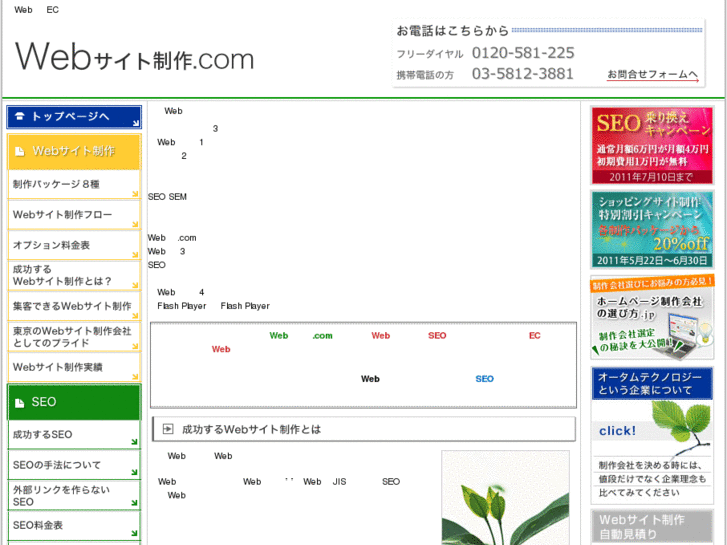
Task: Click the SEO SEM text line
Action: click(x=167, y=197)
